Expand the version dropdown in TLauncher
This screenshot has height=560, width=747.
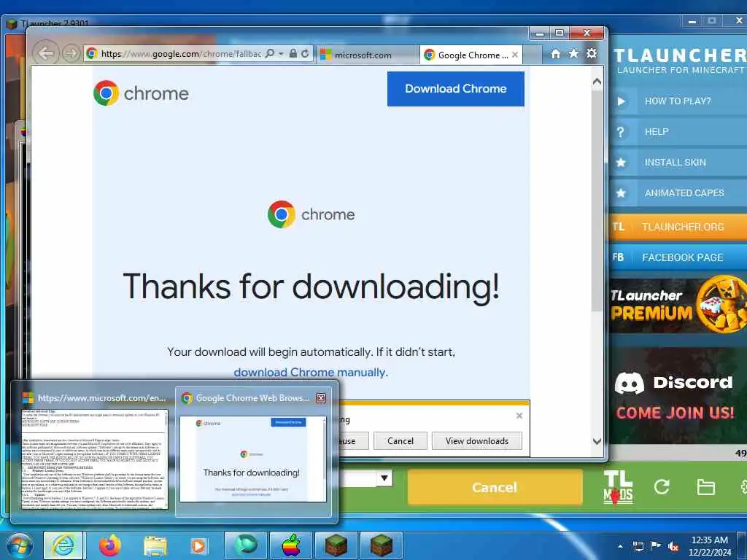[384, 478]
